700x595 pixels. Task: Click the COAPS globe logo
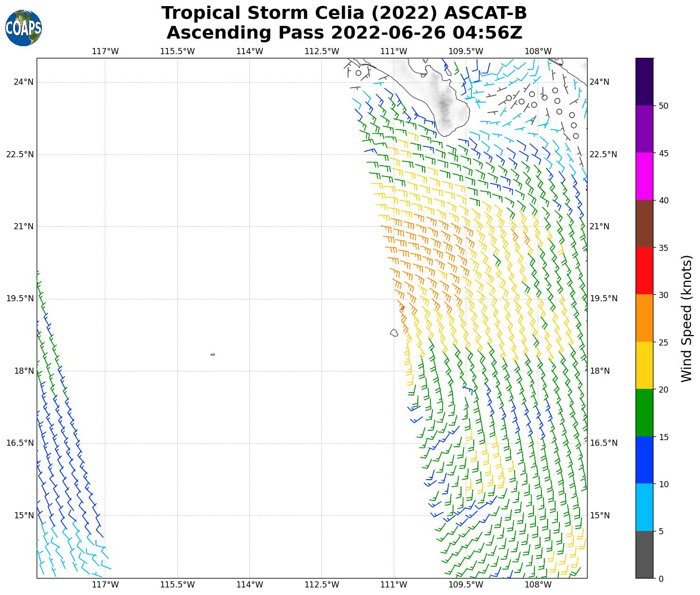(24, 28)
